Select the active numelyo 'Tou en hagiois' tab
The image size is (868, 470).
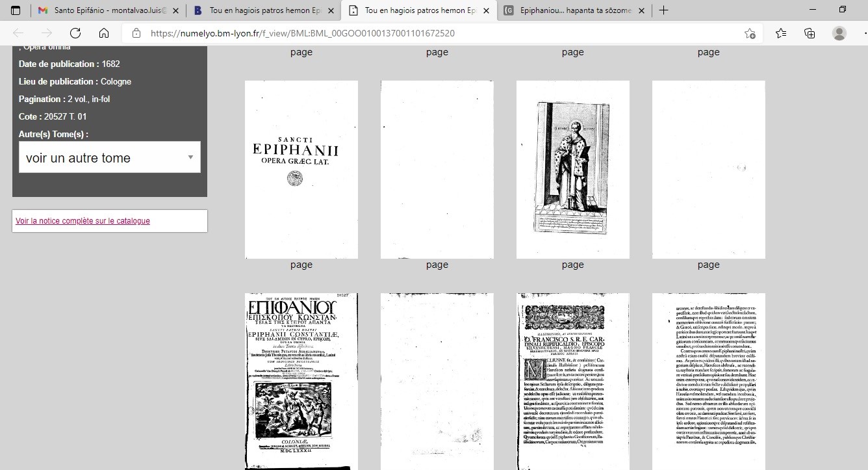(x=419, y=10)
